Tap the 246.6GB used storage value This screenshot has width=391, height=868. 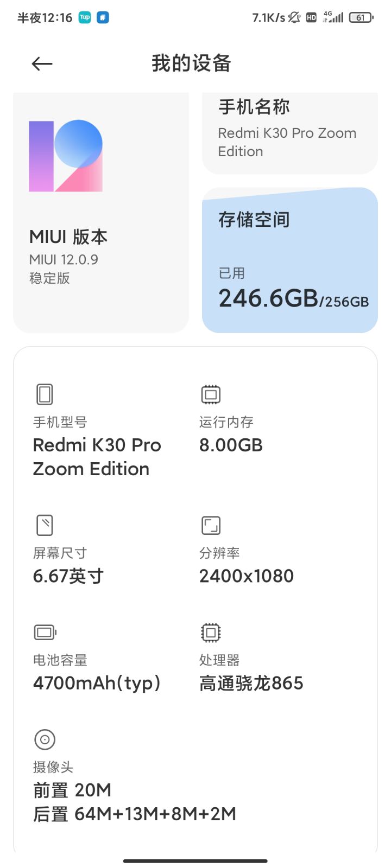268,298
